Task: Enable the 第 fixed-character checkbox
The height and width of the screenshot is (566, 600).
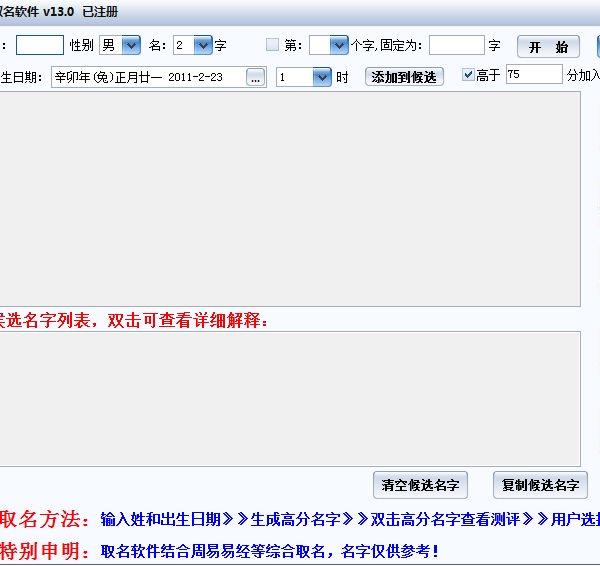Action: click(273, 45)
